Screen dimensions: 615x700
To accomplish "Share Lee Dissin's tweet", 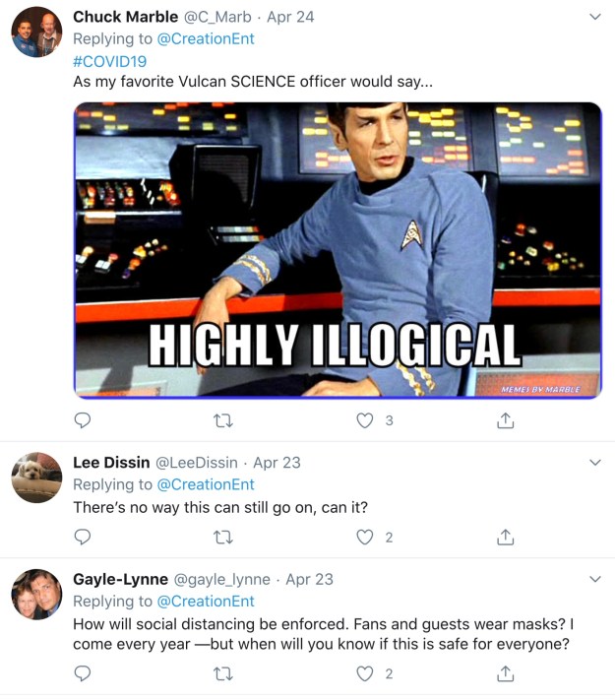I will pyautogui.click(x=505, y=537).
